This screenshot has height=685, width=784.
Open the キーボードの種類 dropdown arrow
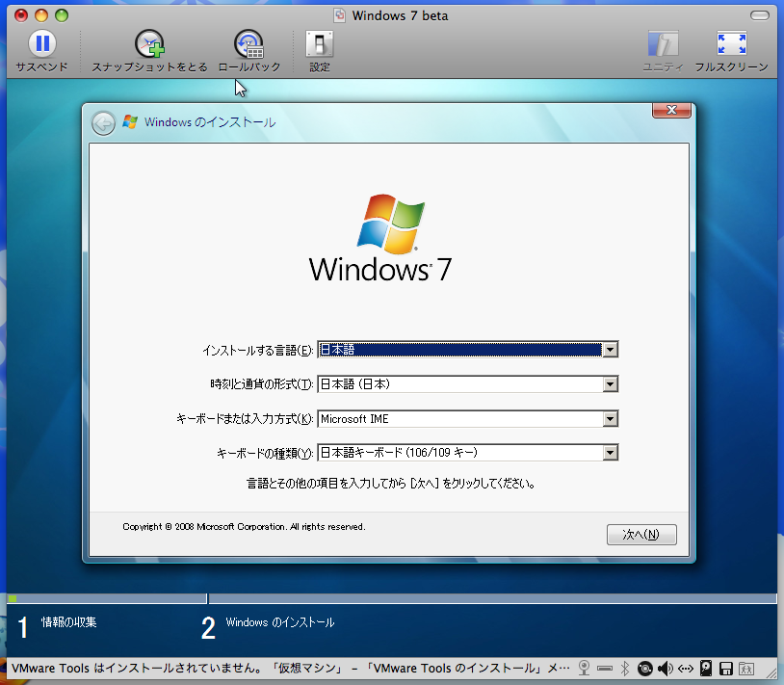pos(610,453)
